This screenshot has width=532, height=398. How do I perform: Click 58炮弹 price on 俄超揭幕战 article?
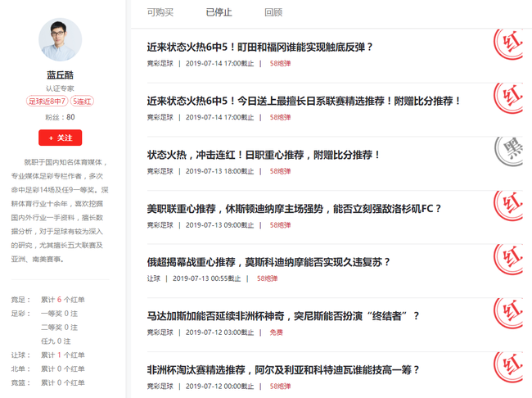(x=268, y=278)
